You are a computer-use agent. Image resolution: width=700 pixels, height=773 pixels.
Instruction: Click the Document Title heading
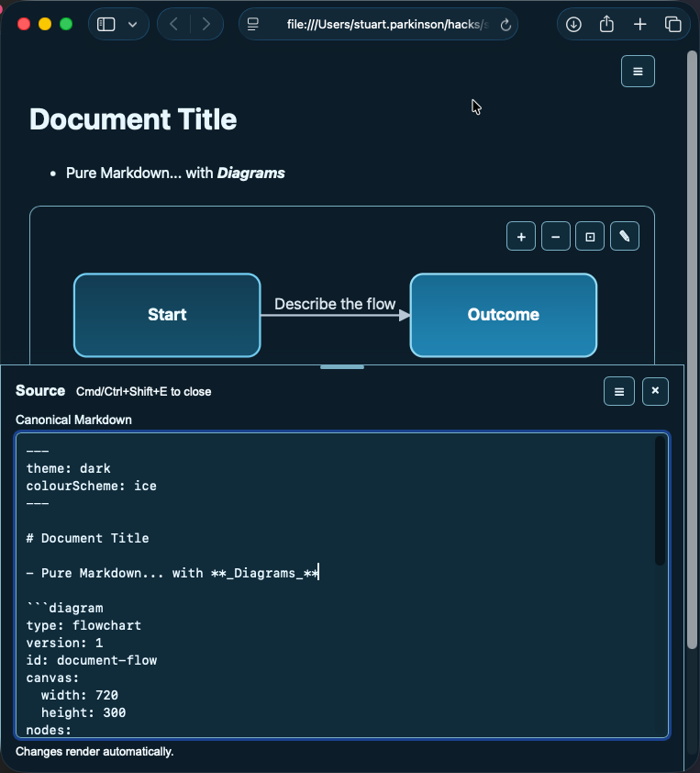133,119
